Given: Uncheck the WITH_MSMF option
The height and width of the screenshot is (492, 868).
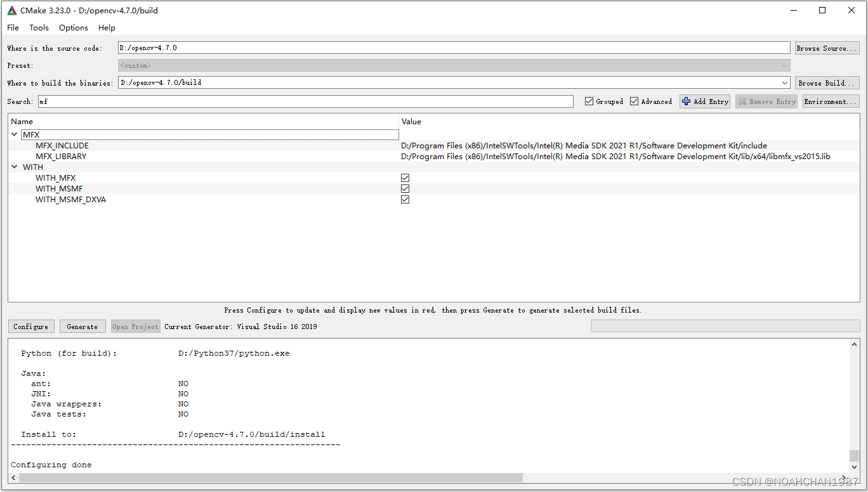Looking at the screenshot, I should tap(405, 189).
